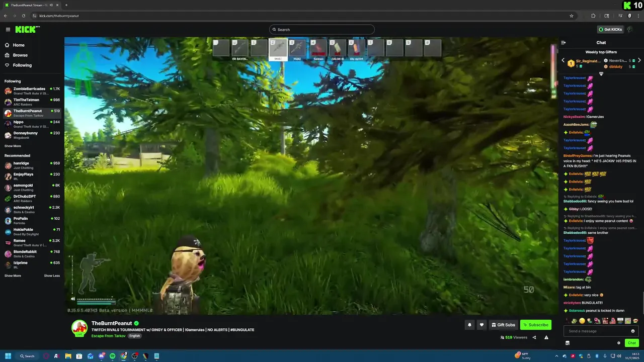Click the English language tag
The height and width of the screenshot is (362, 644).
coord(134,336)
